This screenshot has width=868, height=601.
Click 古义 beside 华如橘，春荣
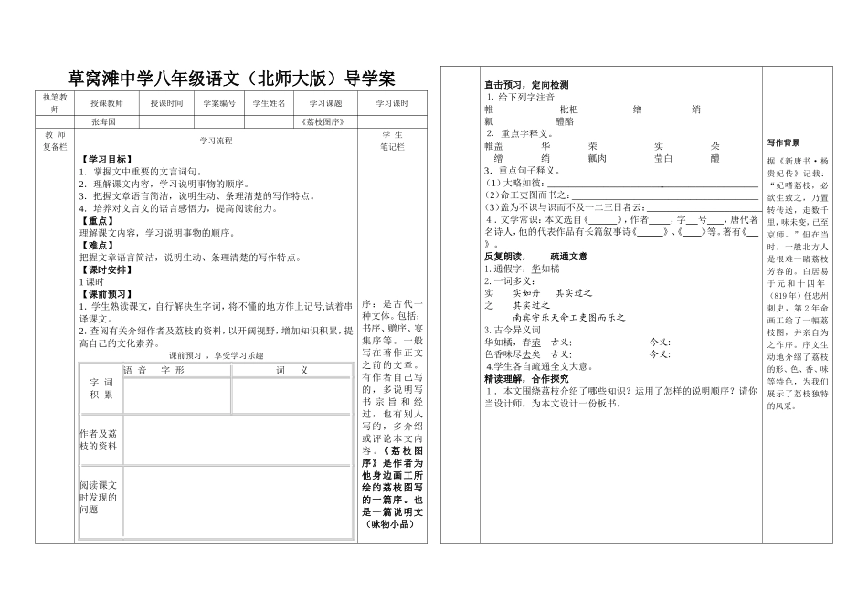click(x=561, y=343)
